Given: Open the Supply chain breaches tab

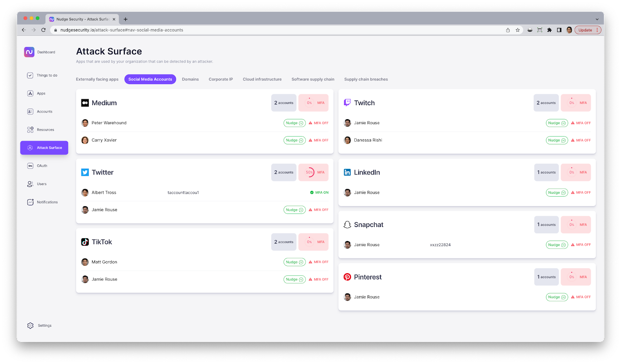Looking at the screenshot, I should (366, 79).
